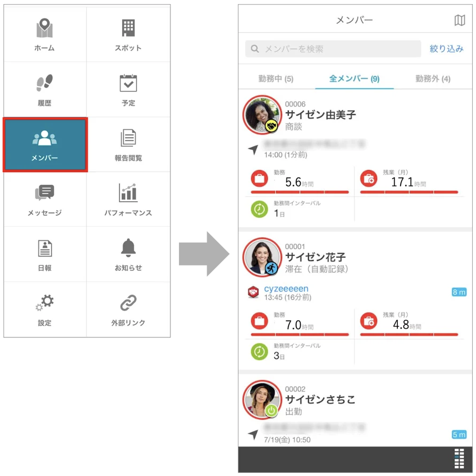Click 勤務 progress bar for サイゼン由美子
The width and height of the screenshot is (476, 476).
tap(300, 192)
